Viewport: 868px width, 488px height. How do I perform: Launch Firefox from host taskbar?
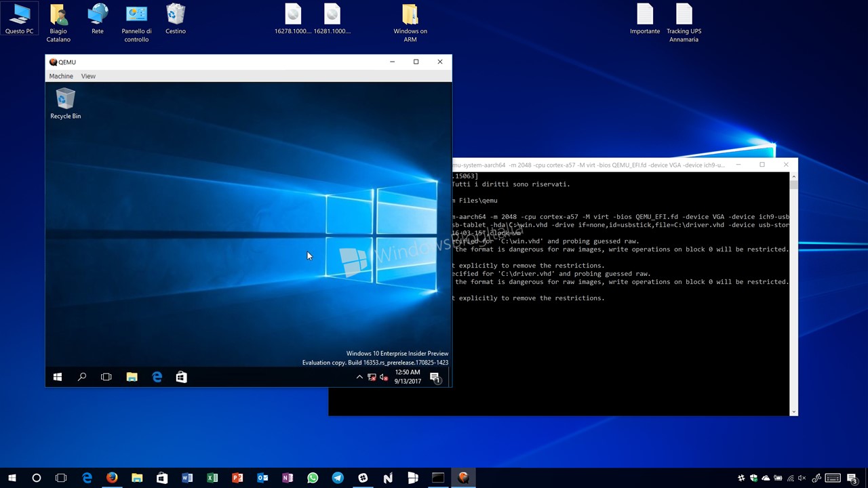(x=112, y=478)
